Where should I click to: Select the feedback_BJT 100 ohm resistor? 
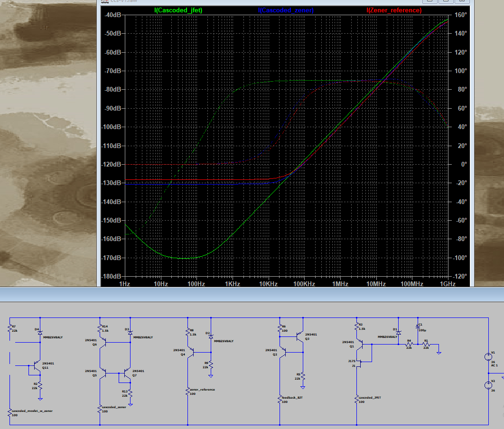(280, 400)
